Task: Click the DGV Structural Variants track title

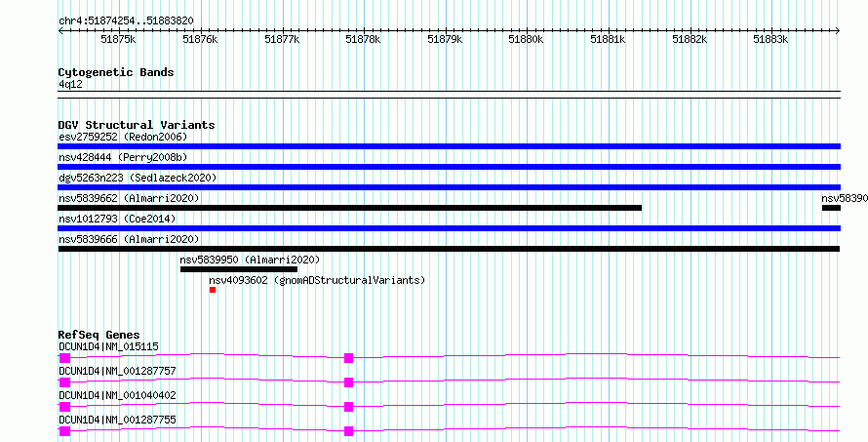Action: pyautogui.click(x=137, y=125)
